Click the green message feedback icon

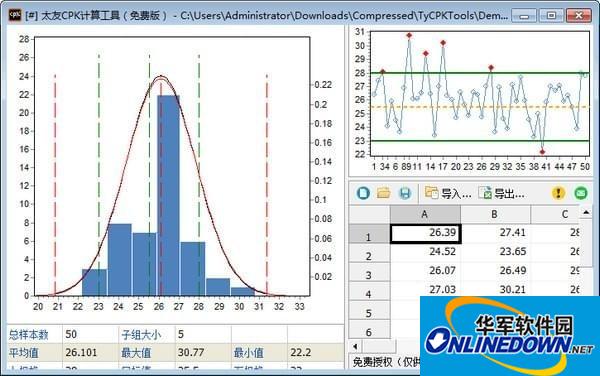tap(581, 193)
